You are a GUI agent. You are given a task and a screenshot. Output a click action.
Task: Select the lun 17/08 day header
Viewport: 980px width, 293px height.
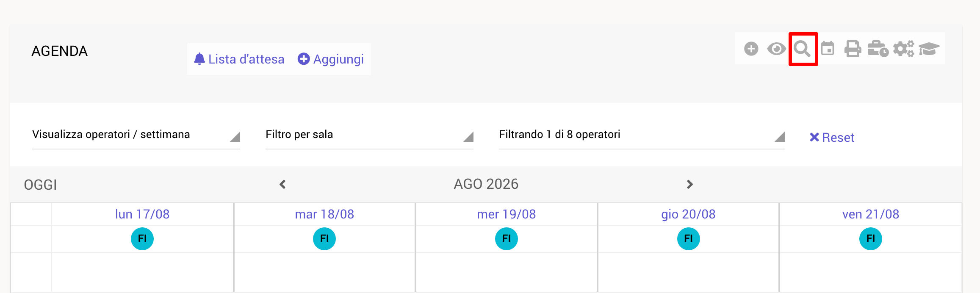point(142,214)
